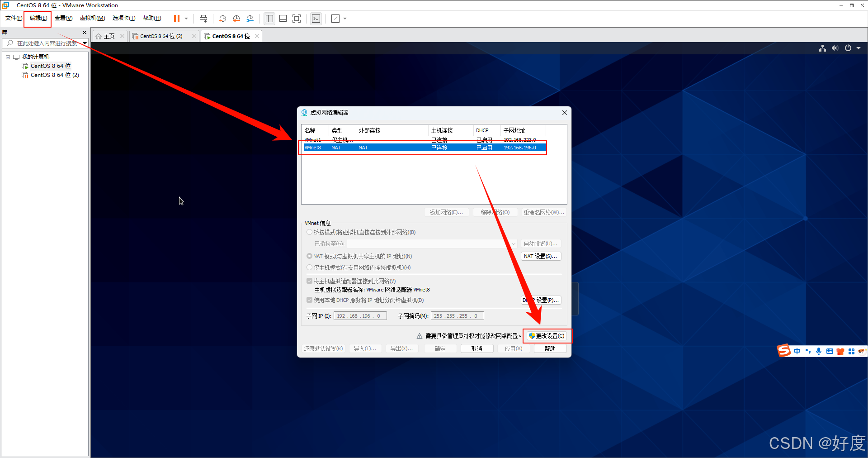Open the console view icon
Viewport: 868px width, 458px height.
[x=316, y=19]
